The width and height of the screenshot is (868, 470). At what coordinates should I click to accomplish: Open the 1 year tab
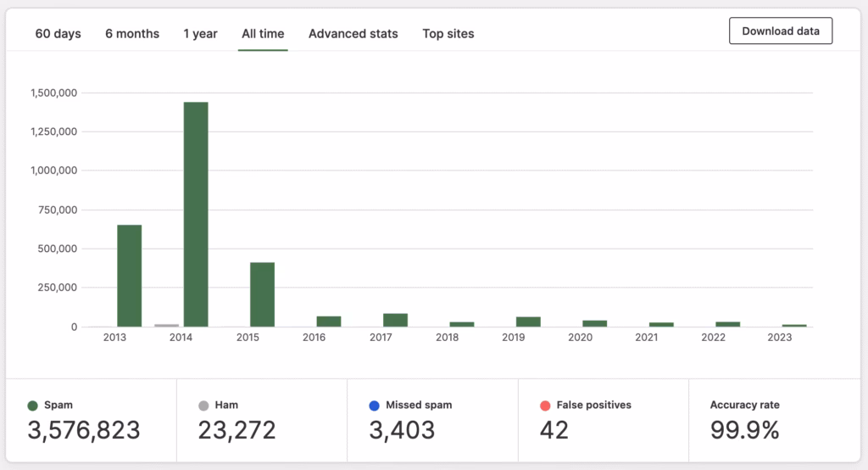200,34
